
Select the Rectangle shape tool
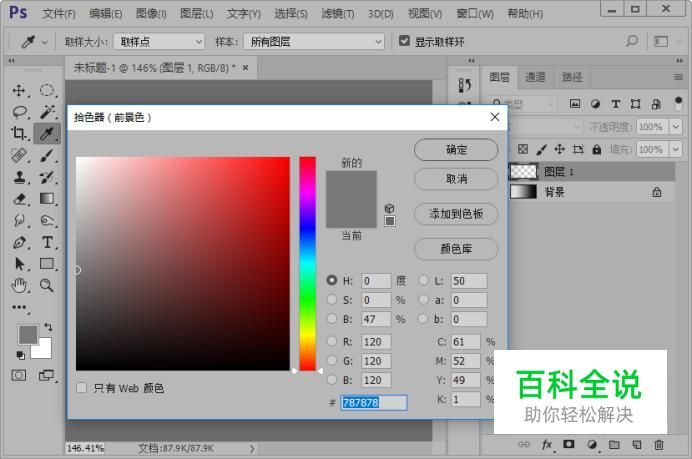click(x=47, y=264)
